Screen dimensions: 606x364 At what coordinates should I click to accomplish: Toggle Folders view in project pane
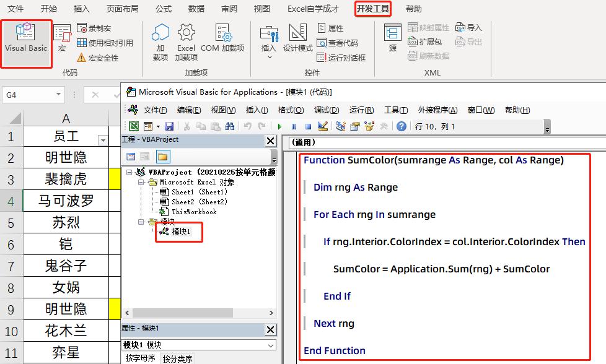(x=162, y=157)
